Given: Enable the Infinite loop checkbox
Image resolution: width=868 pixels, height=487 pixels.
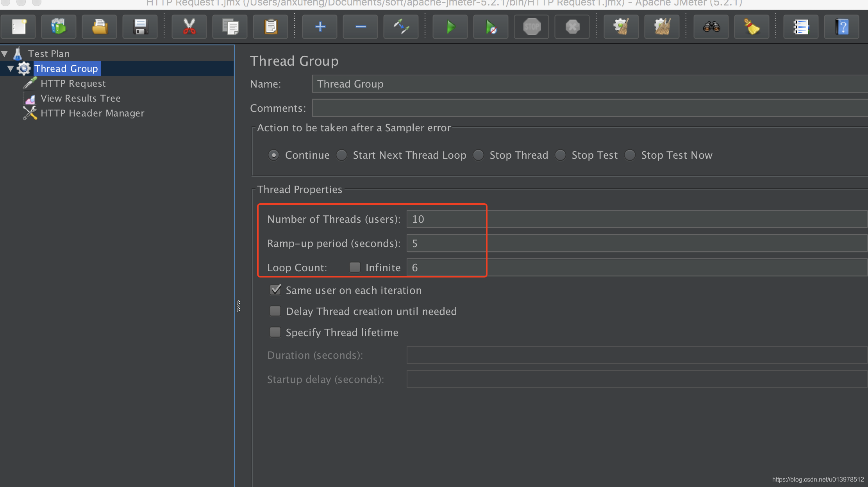Looking at the screenshot, I should 354,267.
